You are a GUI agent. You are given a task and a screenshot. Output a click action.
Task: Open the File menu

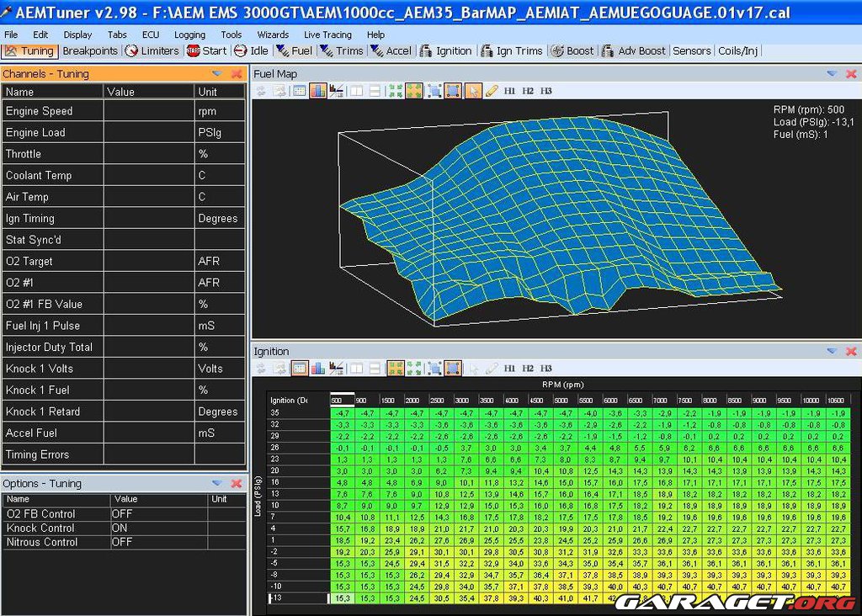pos(11,35)
